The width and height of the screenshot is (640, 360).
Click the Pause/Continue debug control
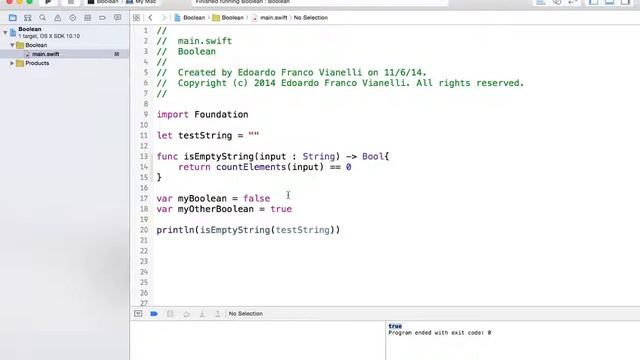[x=170, y=313]
